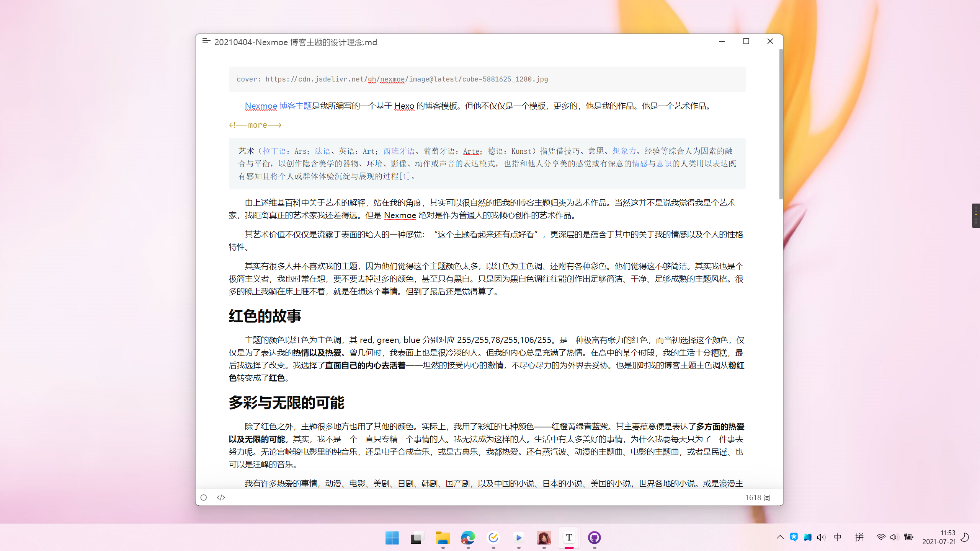
Task: Click into the cover URL code block
Action: tap(486, 79)
